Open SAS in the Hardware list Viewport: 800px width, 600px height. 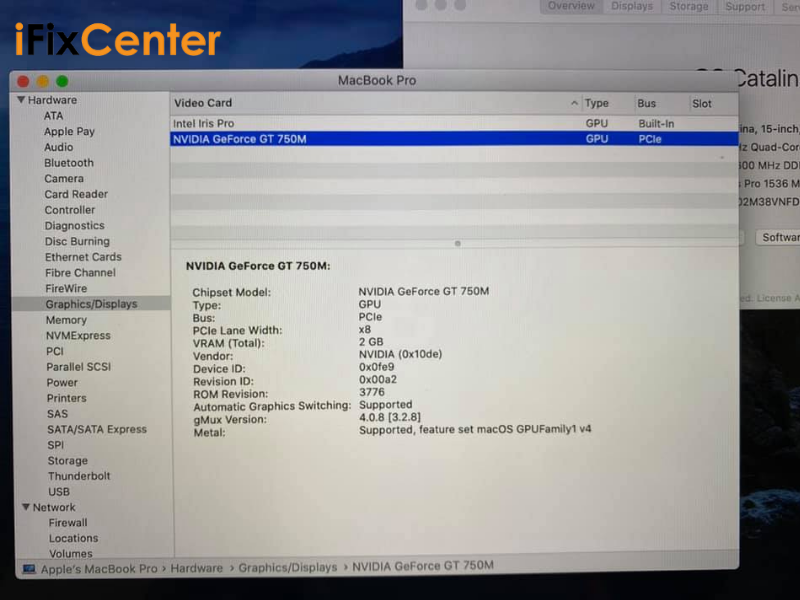coord(57,414)
